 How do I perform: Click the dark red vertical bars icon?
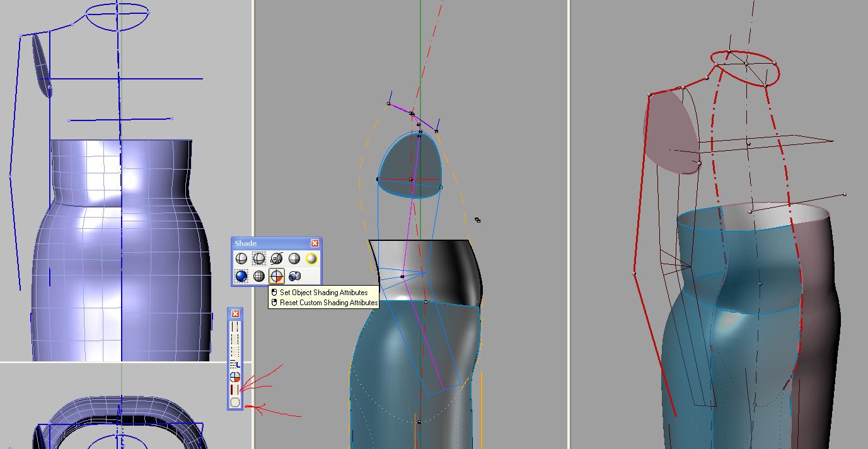[235, 390]
